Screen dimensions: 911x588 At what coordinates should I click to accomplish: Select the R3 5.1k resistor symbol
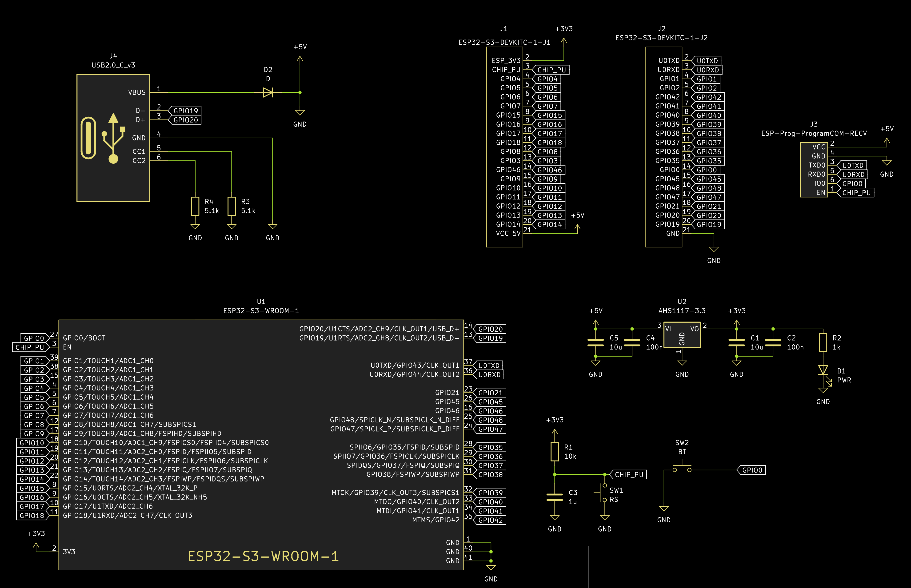[232, 206]
